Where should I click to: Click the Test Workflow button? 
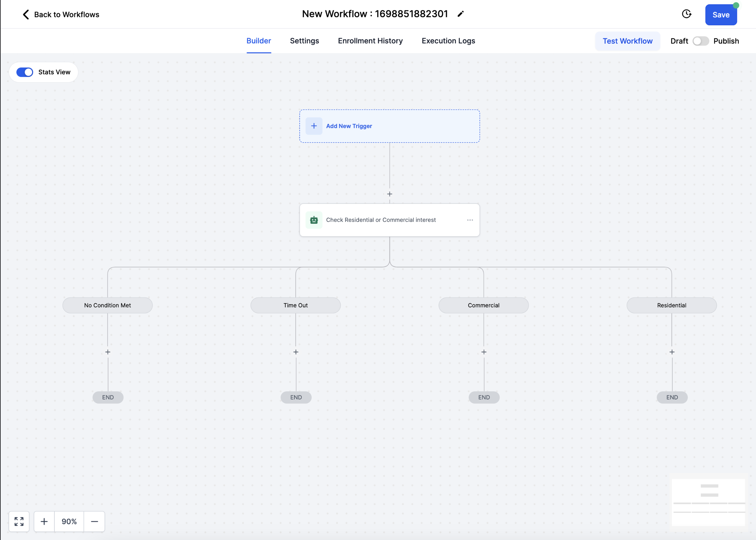(x=627, y=41)
